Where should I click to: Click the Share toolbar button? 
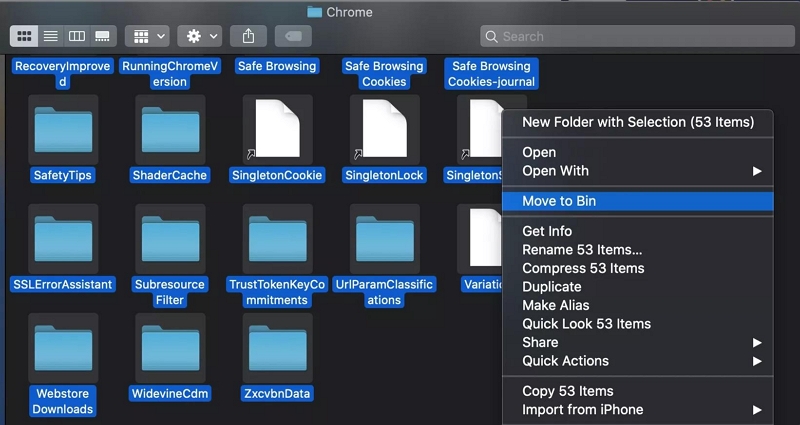click(x=248, y=36)
